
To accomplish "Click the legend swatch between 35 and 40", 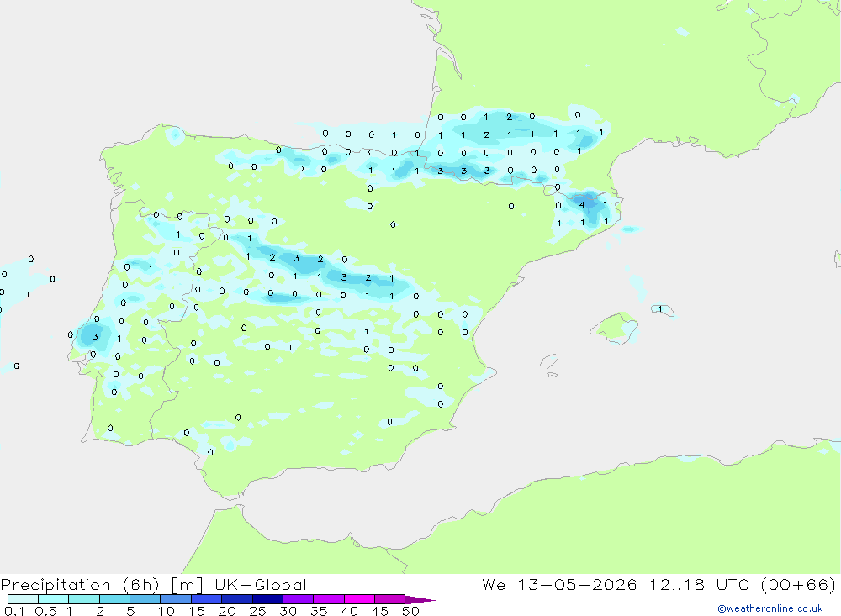I will 329,599.
